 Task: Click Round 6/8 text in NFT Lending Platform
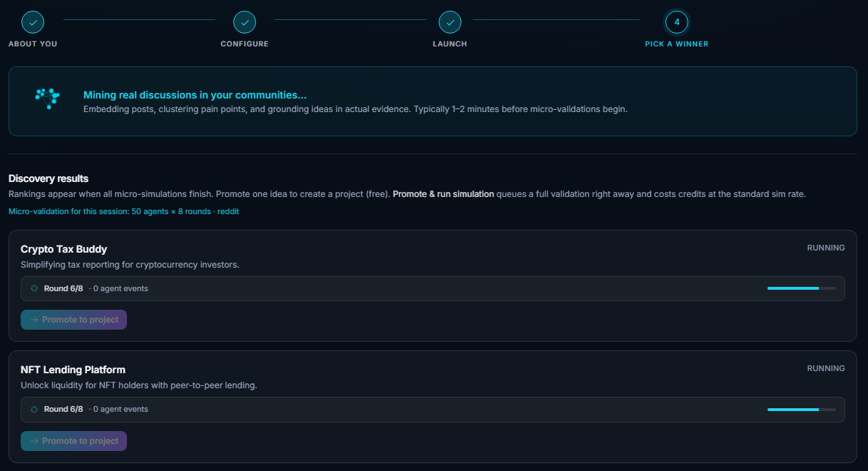click(x=63, y=410)
